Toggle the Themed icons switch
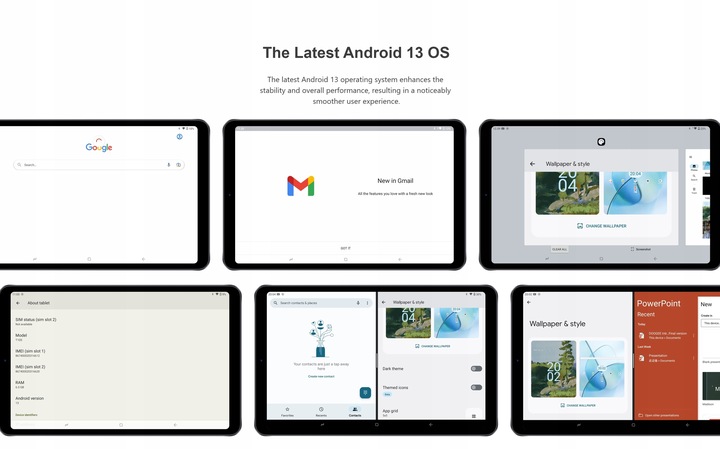720x449 pixels. (x=476, y=387)
